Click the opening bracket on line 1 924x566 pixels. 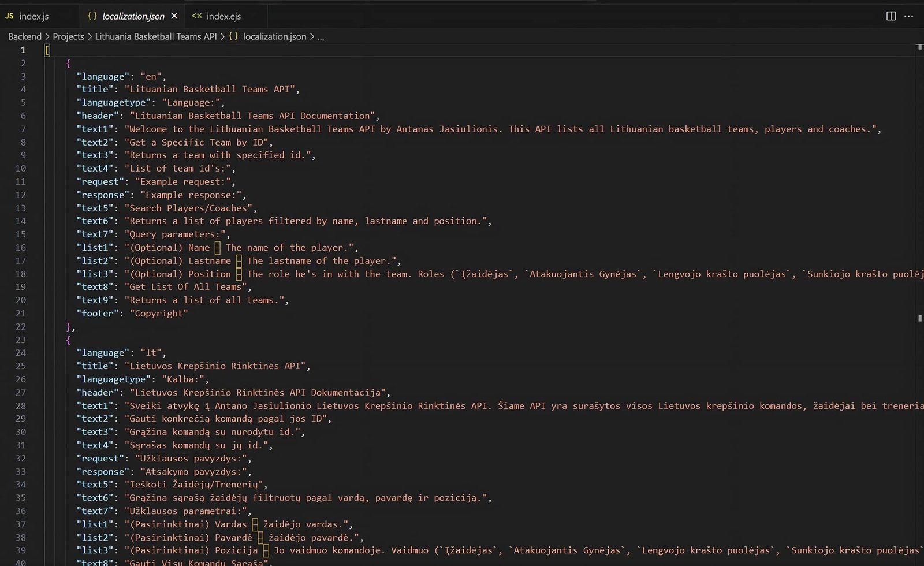[x=47, y=50]
